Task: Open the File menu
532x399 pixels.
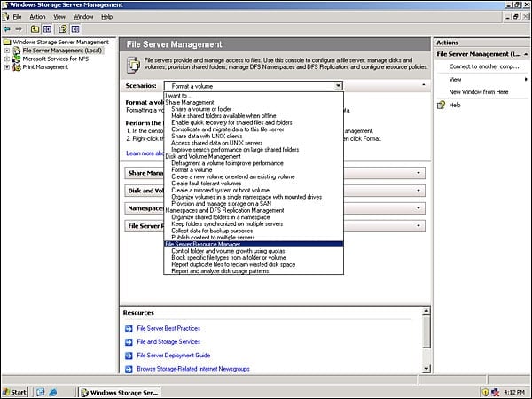Action: [17, 17]
